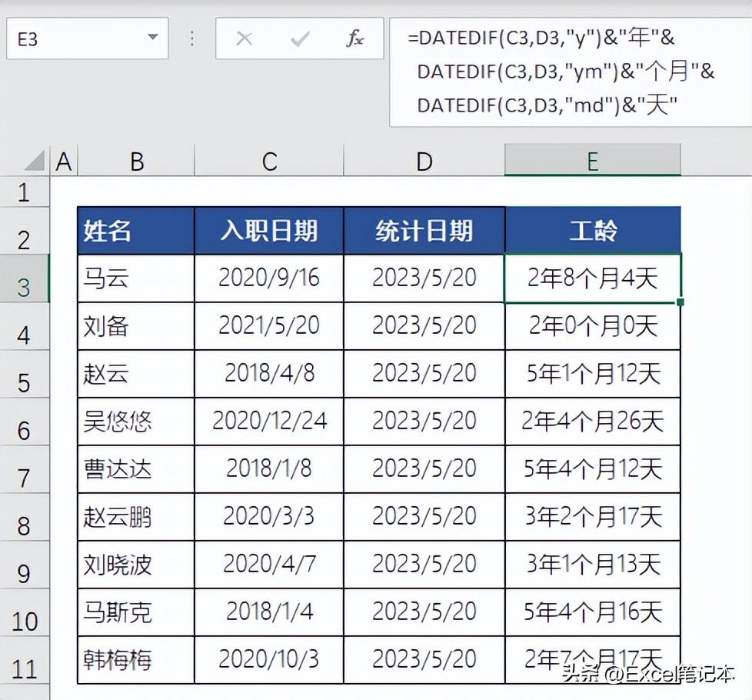752x700 pixels.
Task: Select column D header
Action: (424, 161)
